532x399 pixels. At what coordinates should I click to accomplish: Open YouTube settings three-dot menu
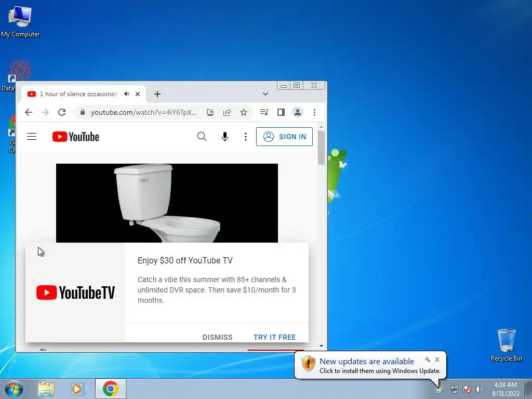[x=246, y=137]
